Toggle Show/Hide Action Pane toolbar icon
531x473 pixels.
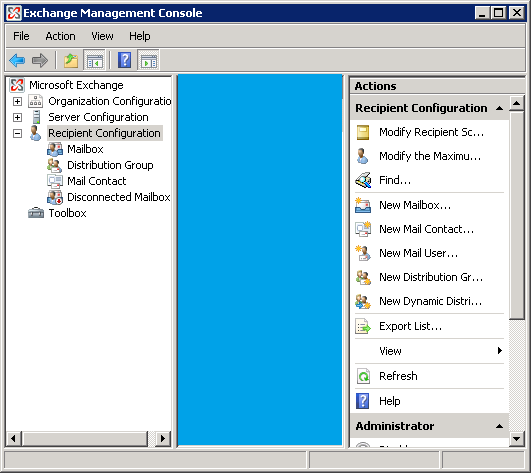pos(148,61)
